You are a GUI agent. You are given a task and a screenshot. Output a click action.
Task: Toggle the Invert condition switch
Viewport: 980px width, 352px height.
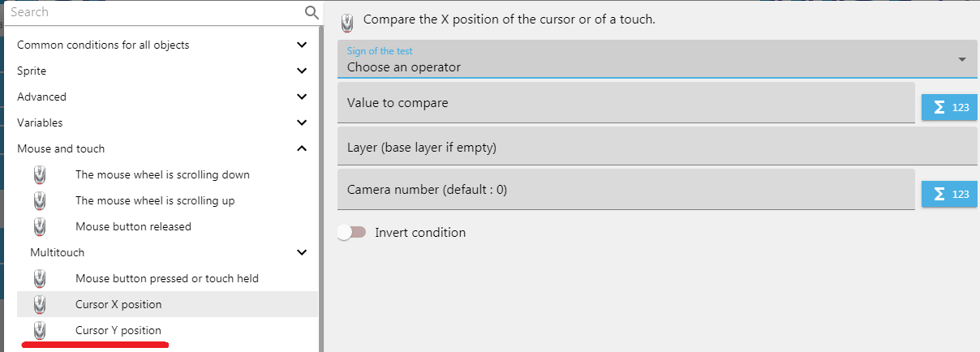click(352, 233)
